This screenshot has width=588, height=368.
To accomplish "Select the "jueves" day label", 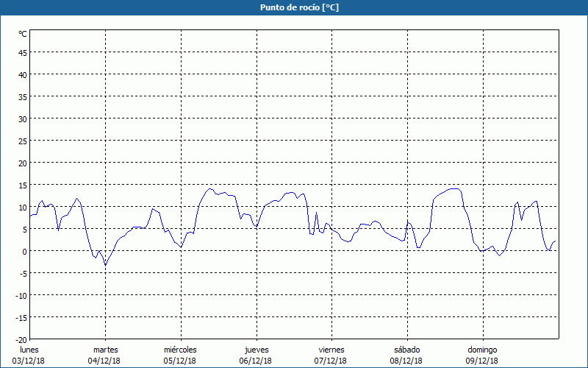I will (256, 350).
